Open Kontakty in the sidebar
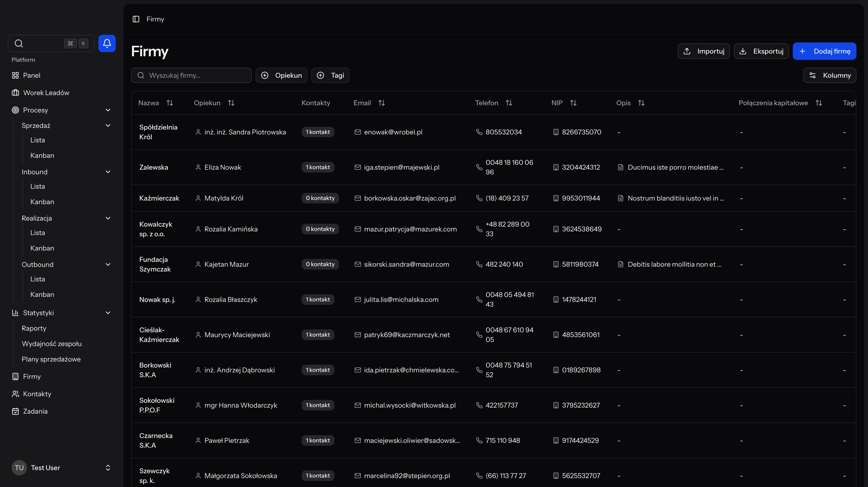 click(x=37, y=394)
